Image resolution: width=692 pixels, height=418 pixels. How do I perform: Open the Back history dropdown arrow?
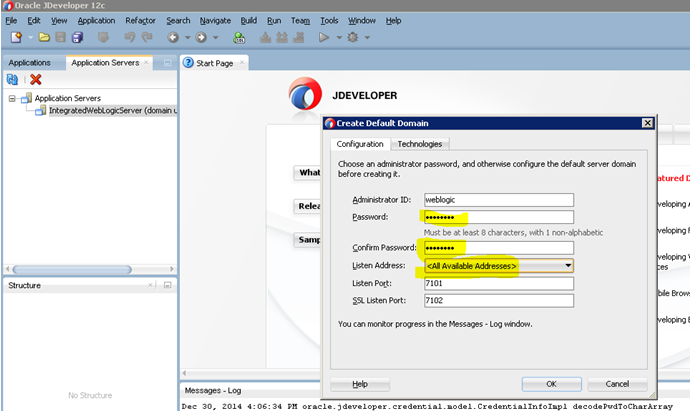tap(187, 38)
